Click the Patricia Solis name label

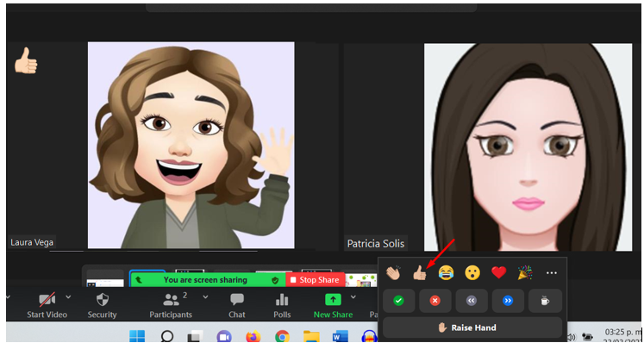(x=376, y=243)
